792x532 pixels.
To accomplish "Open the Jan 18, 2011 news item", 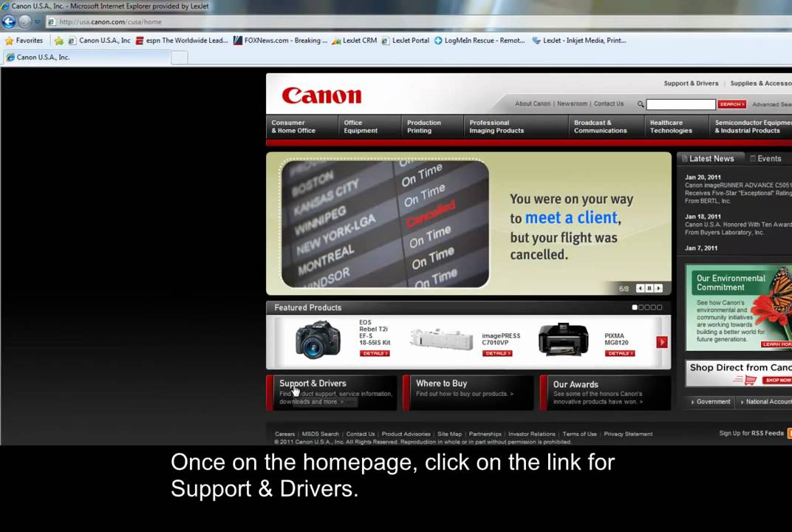I will pyautogui.click(x=738, y=225).
